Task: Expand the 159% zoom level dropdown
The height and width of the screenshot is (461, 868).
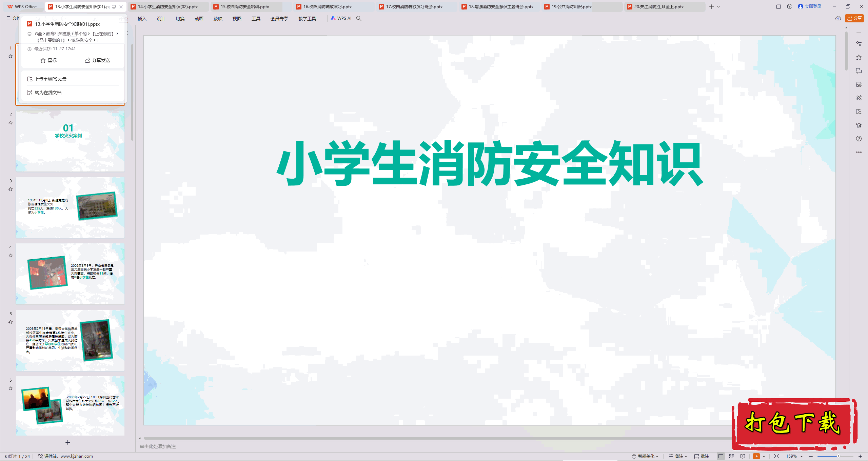Action: coord(802,456)
